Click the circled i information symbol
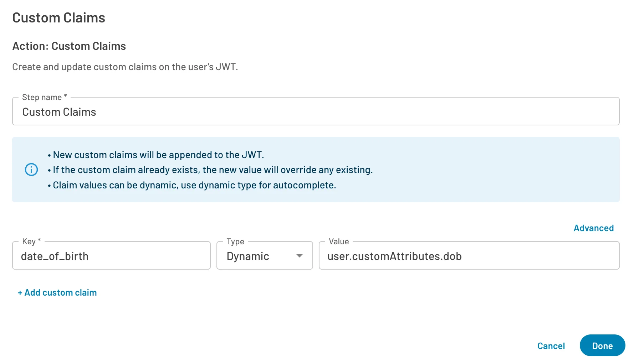The width and height of the screenshot is (634, 364). 31,170
